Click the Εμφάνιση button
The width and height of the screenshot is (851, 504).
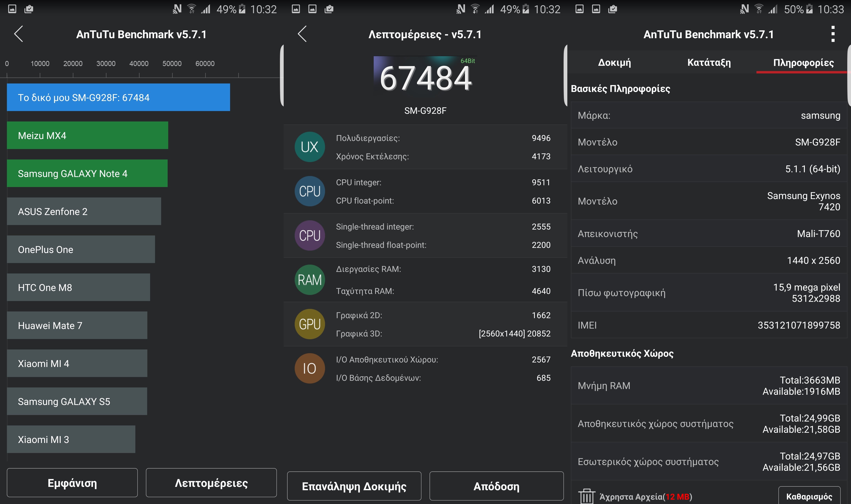(x=72, y=483)
